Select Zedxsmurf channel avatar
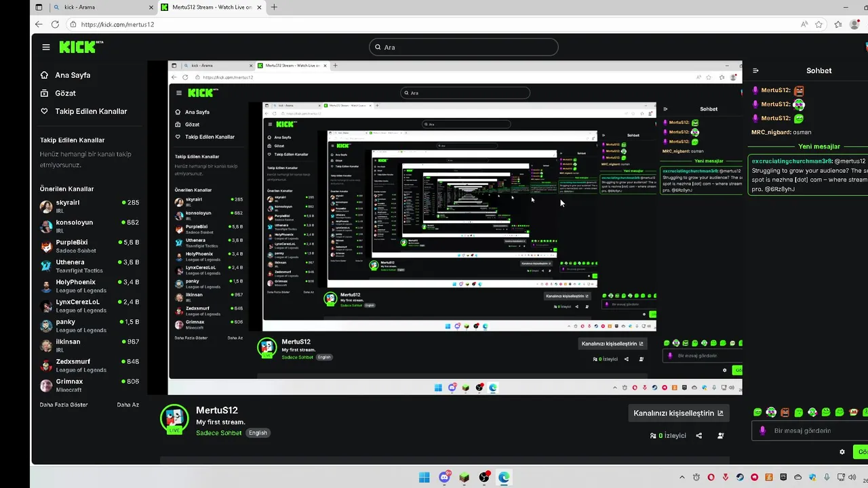The width and height of the screenshot is (868, 488). click(46, 366)
